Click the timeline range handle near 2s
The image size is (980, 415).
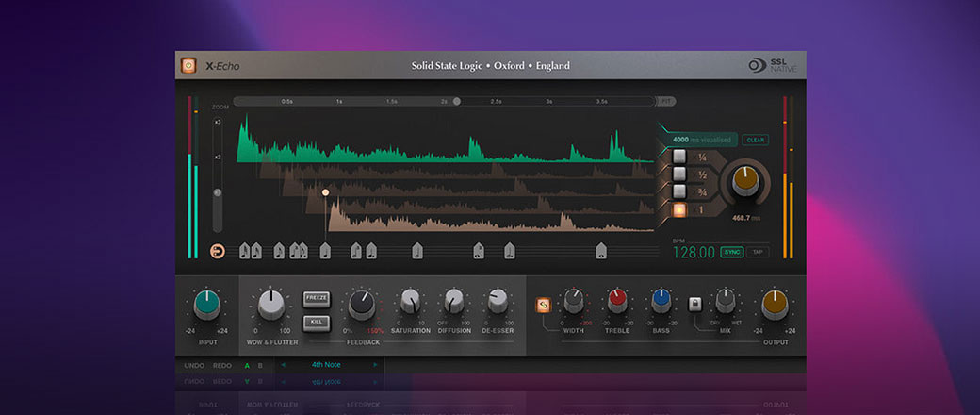pos(457,102)
